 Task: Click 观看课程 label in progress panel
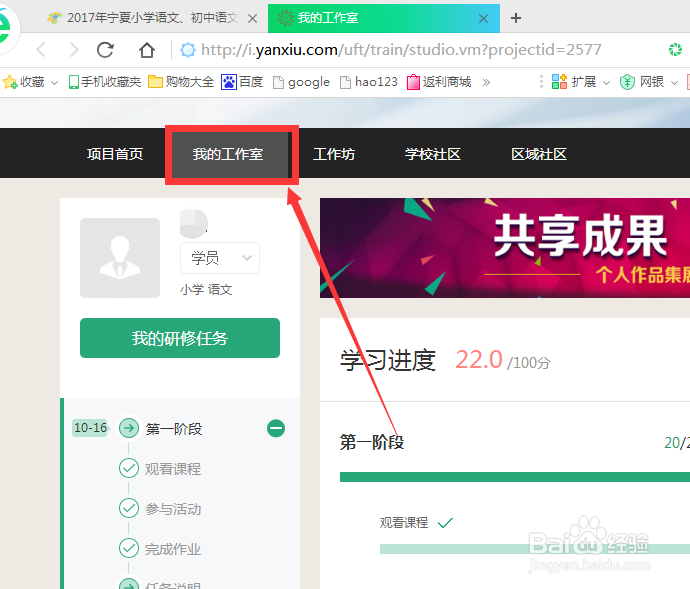click(x=404, y=523)
